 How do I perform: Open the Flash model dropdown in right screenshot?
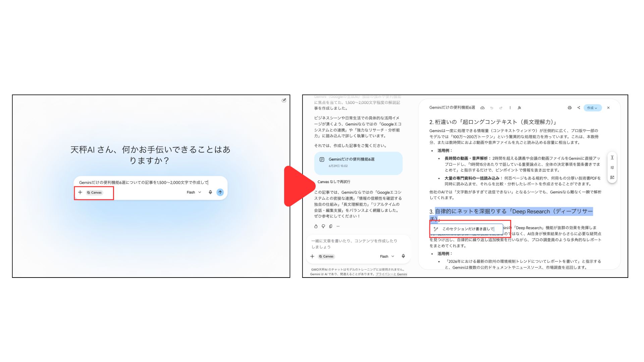[x=387, y=256]
